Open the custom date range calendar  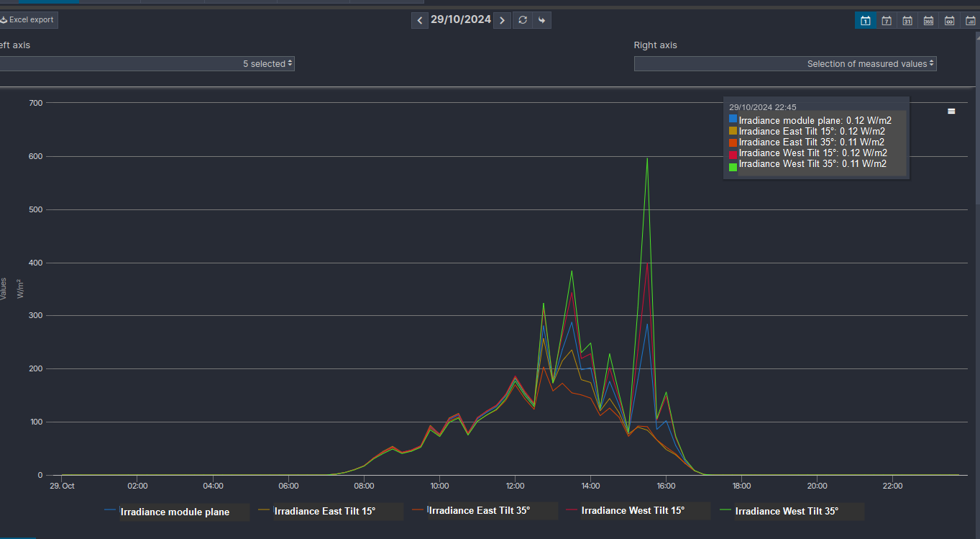click(x=970, y=20)
